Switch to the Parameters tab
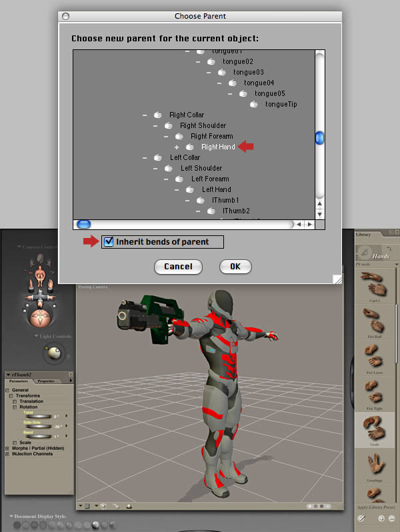 [19, 381]
